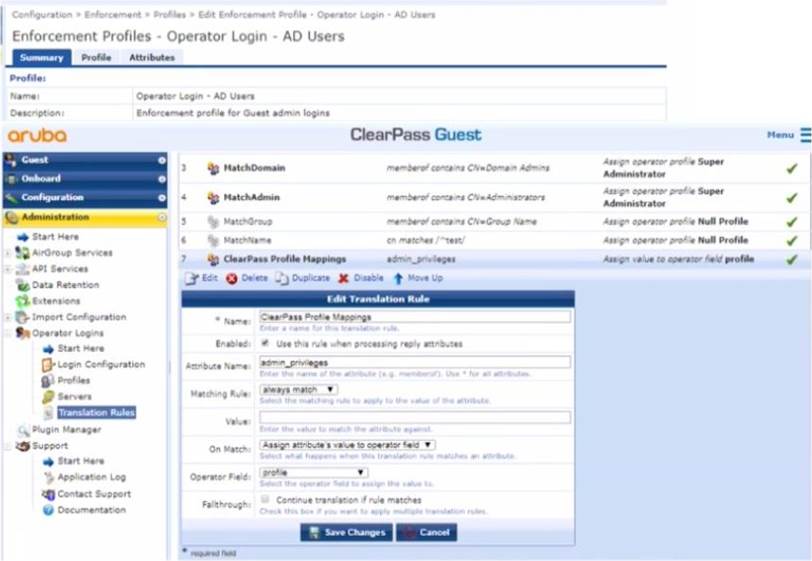Expand the Configuration sidebar section
Screen dimensions: 812x561
point(85,198)
